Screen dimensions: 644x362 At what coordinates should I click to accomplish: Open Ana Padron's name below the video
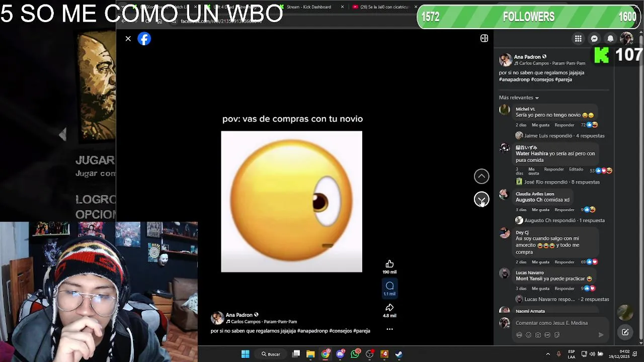(x=239, y=315)
